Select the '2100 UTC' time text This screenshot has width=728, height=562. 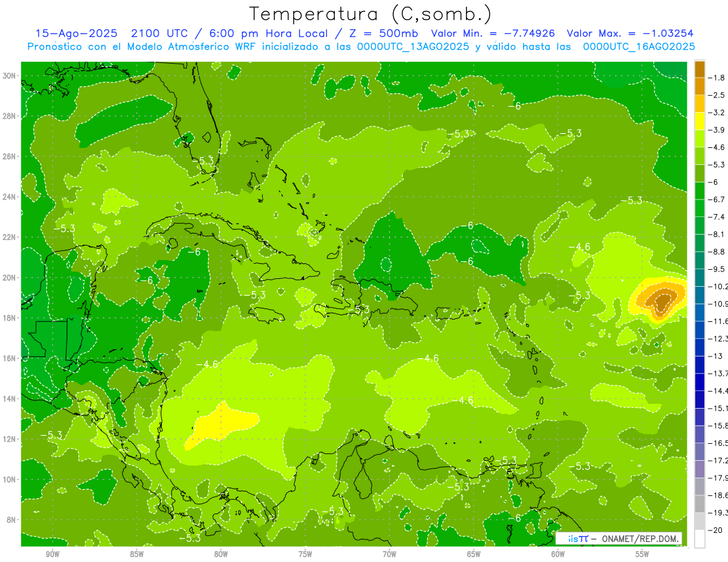pos(161,33)
